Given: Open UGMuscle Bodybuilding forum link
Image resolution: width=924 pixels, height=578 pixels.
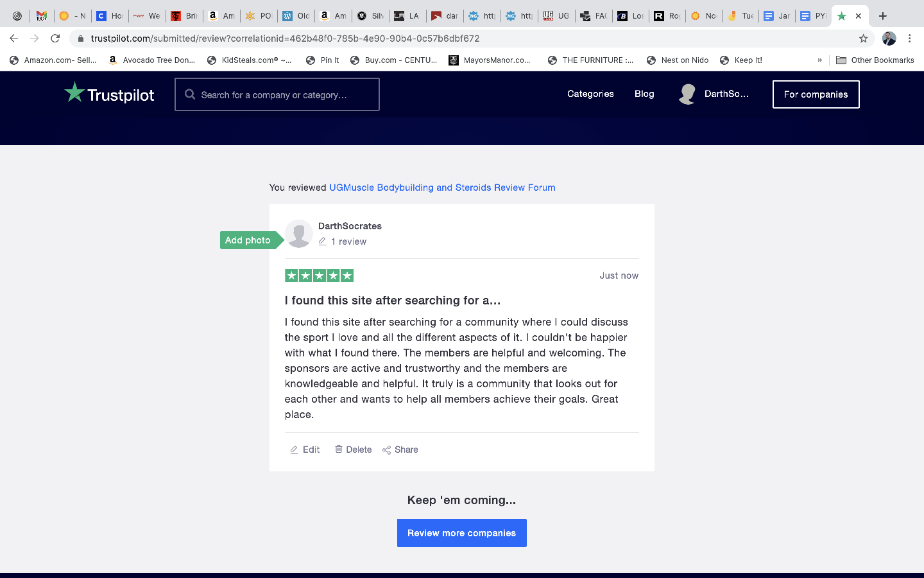Looking at the screenshot, I should click(442, 188).
